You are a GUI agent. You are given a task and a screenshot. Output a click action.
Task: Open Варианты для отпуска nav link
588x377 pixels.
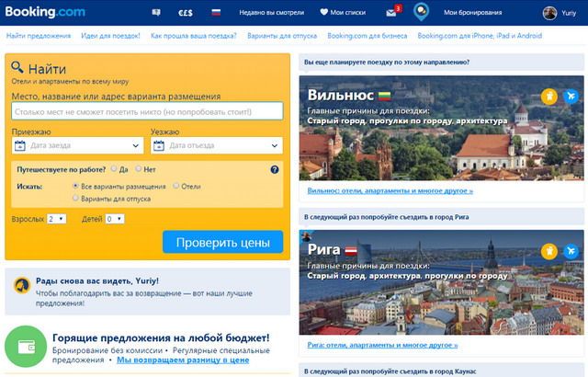282,36
